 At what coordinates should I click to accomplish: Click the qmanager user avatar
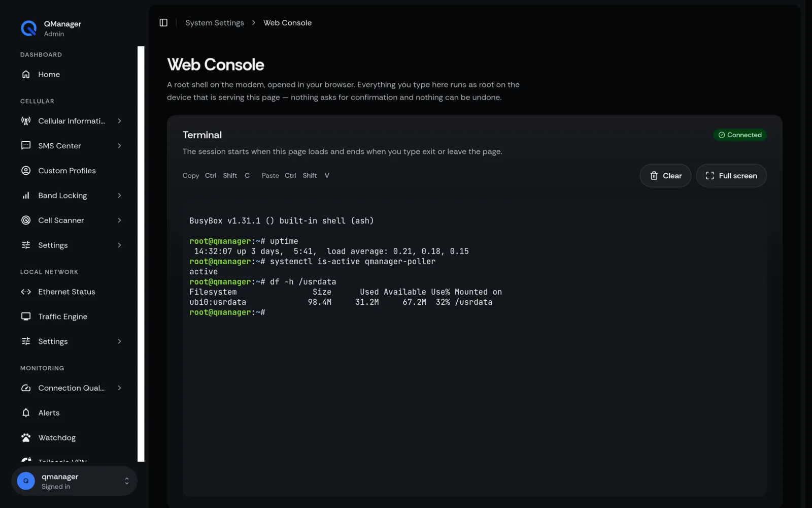[26, 481]
